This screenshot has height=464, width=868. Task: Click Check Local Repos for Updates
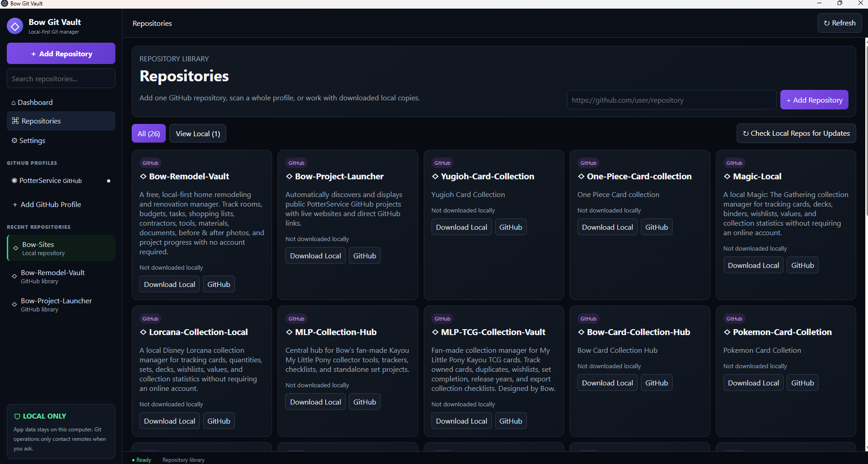pos(796,133)
